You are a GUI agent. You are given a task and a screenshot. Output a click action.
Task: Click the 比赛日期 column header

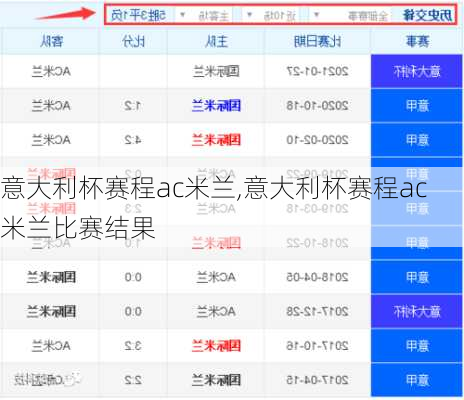pos(317,41)
